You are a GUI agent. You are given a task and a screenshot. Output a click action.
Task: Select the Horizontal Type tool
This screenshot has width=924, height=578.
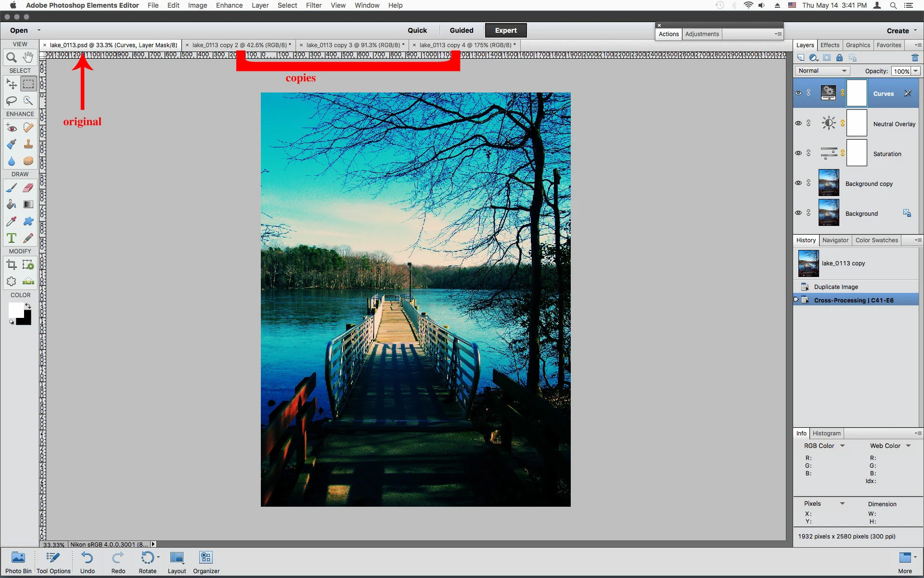point(12,238)
